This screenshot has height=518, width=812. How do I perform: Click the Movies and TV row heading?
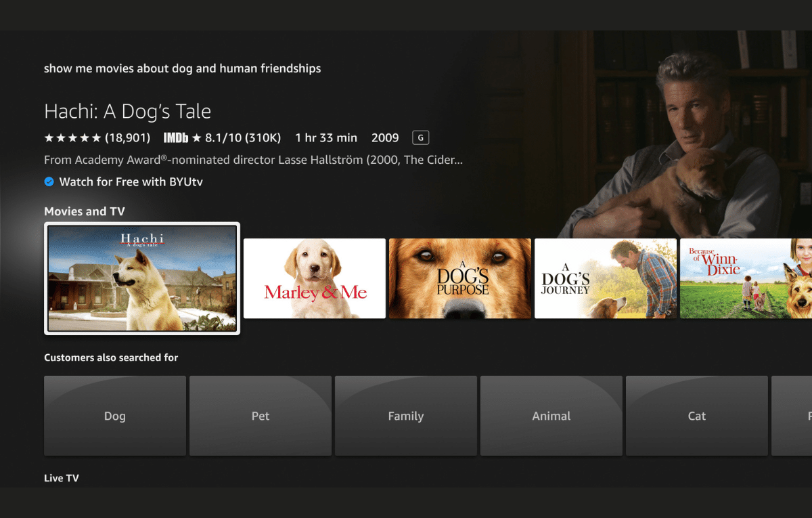[85, 211]
